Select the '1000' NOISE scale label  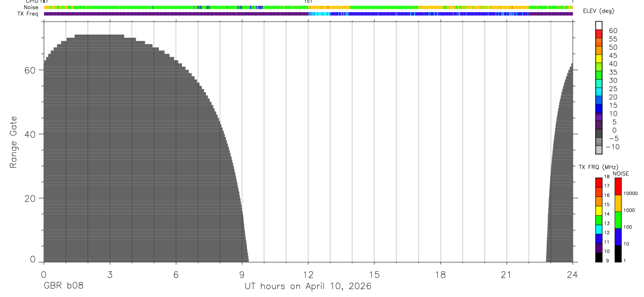coord(629,210)
